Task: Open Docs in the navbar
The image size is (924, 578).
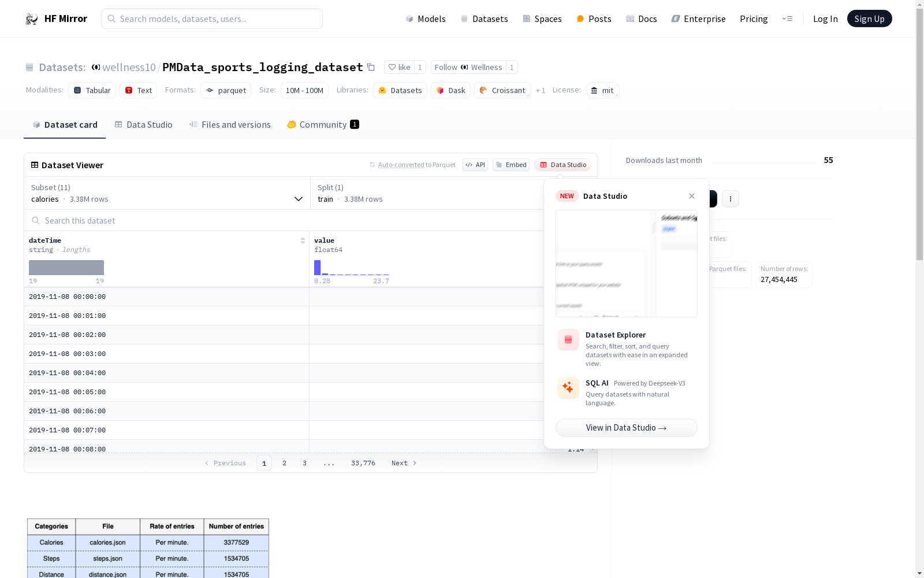Action: (642, 19)
